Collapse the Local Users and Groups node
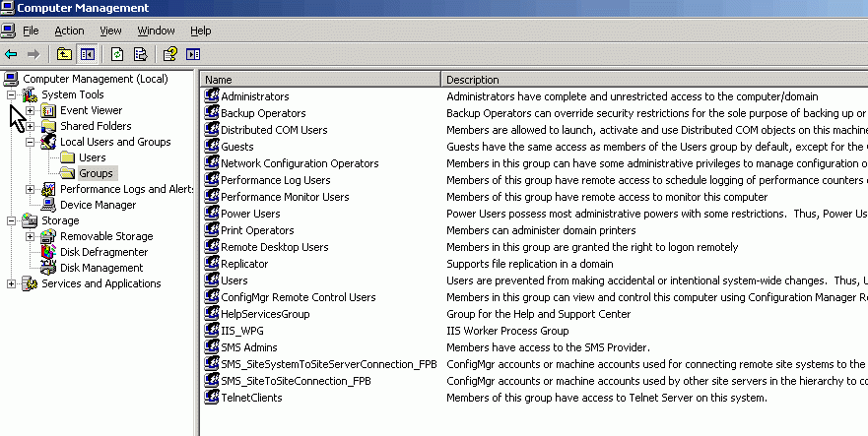 coord(30,142)
